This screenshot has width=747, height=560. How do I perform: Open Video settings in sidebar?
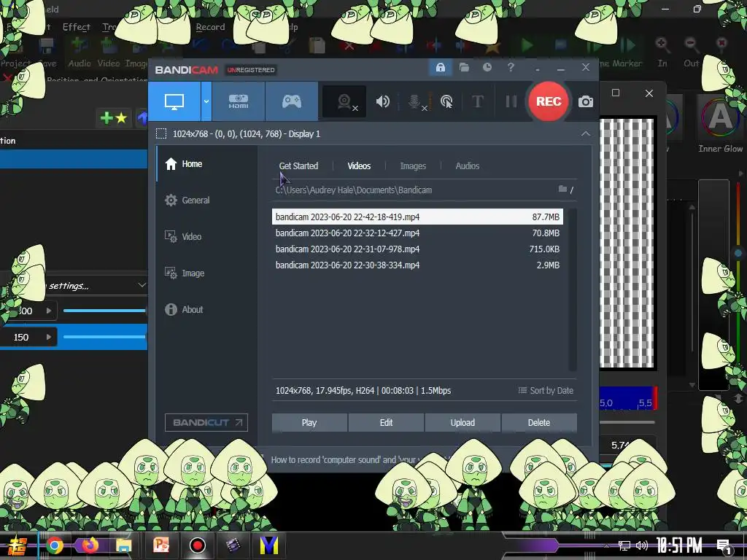[x=183, y=237]
